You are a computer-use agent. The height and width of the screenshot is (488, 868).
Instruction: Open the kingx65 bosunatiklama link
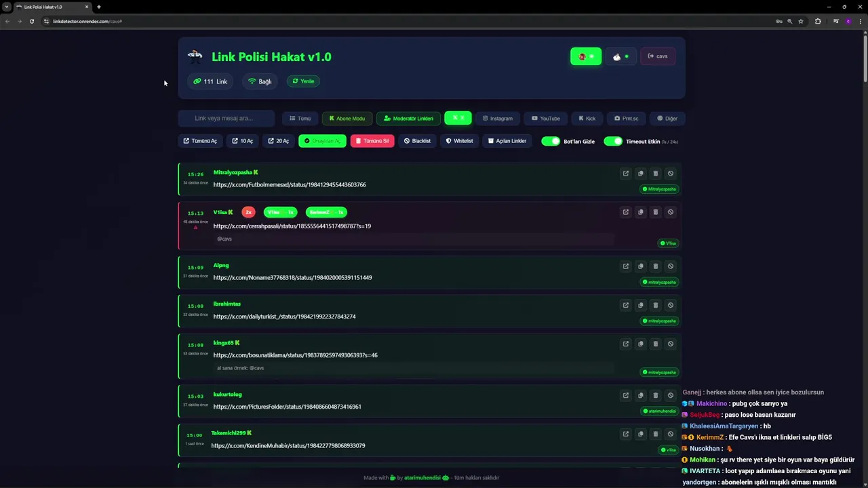click(625, 344)
